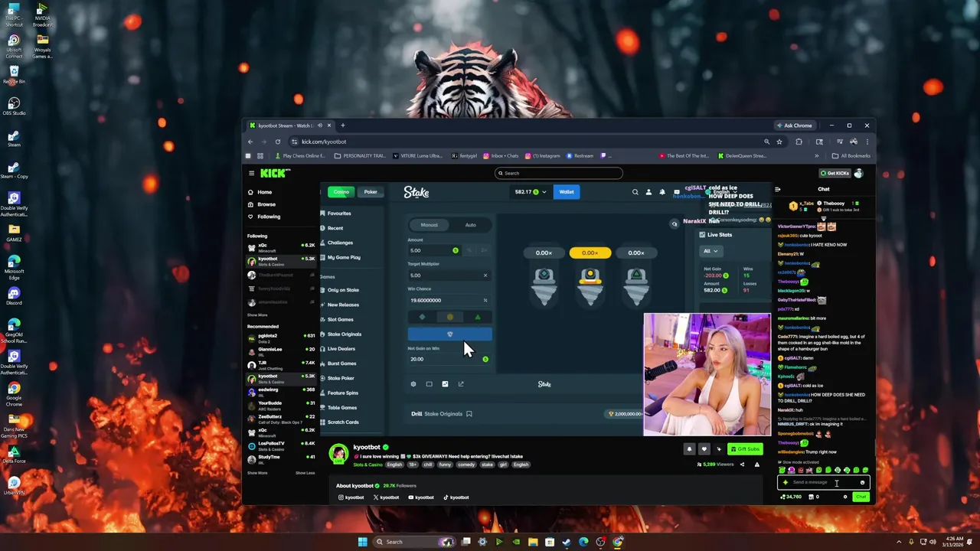Open Chrome three-dot menu
The width and height of the screenshot is (980, 551).
(x=867, y=142)
